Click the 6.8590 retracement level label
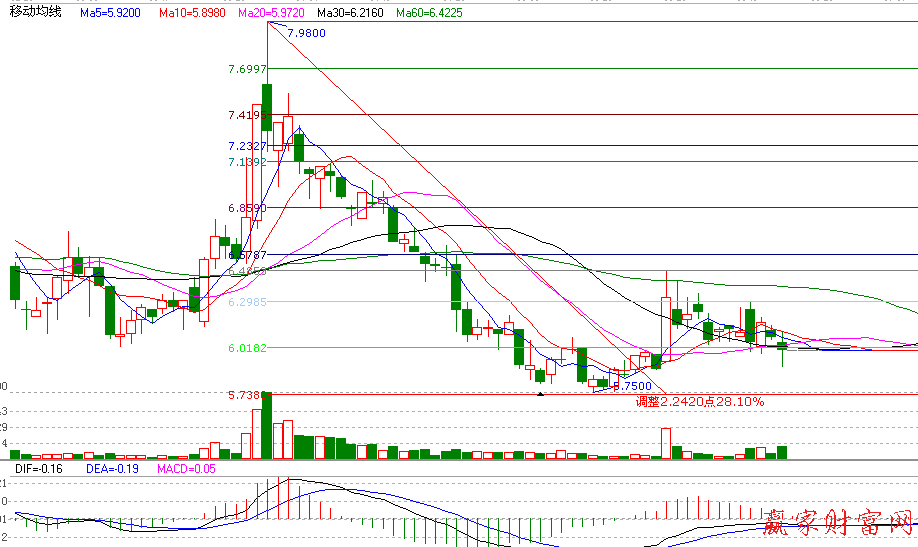The image size is (918, 547). pos(246,208)
